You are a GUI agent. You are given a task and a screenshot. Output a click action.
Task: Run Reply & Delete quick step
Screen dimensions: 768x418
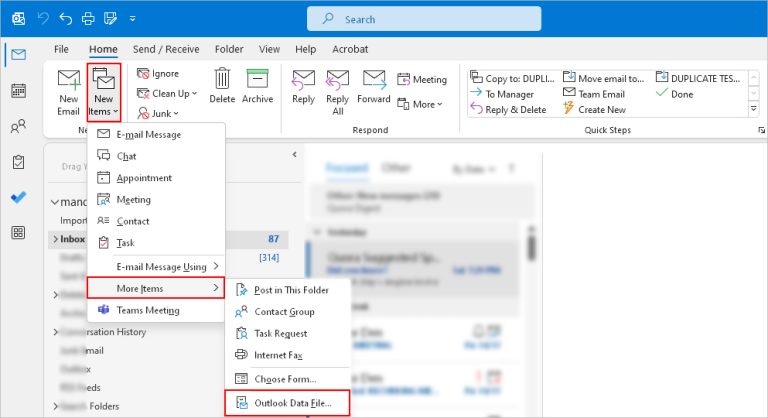tap(508, 109)
